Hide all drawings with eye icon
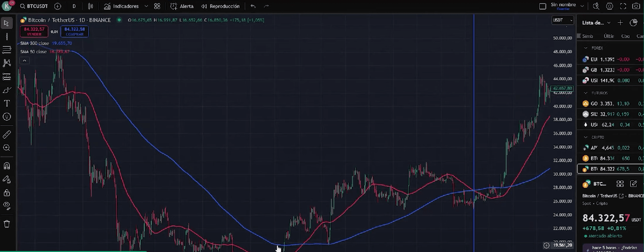Image resolution: width=644 pixels, height=252 pixels. [x=7, y=206]
